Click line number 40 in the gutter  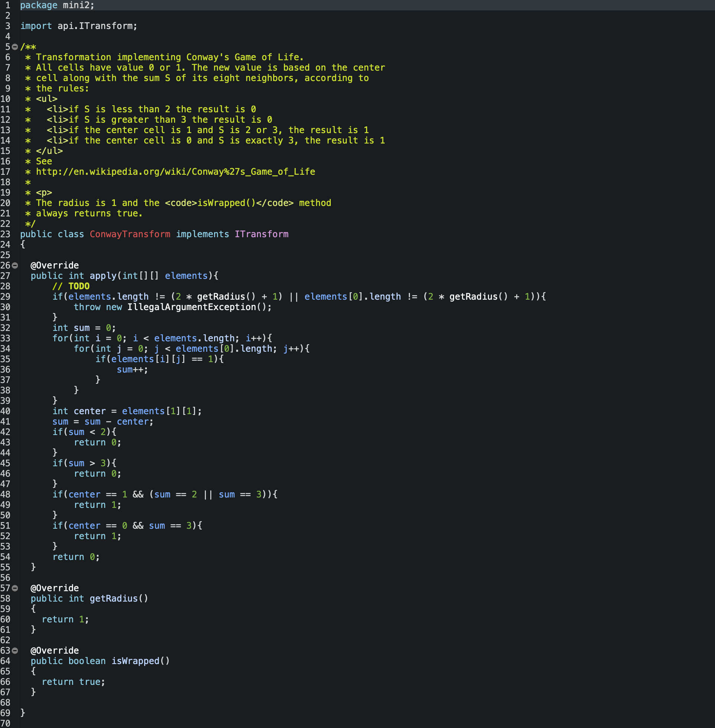coord(5,411)
